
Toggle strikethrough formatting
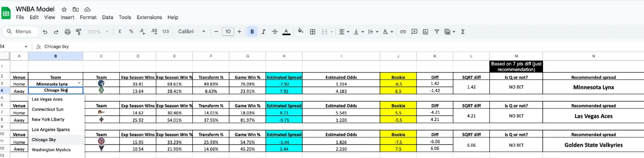[275, 31]
